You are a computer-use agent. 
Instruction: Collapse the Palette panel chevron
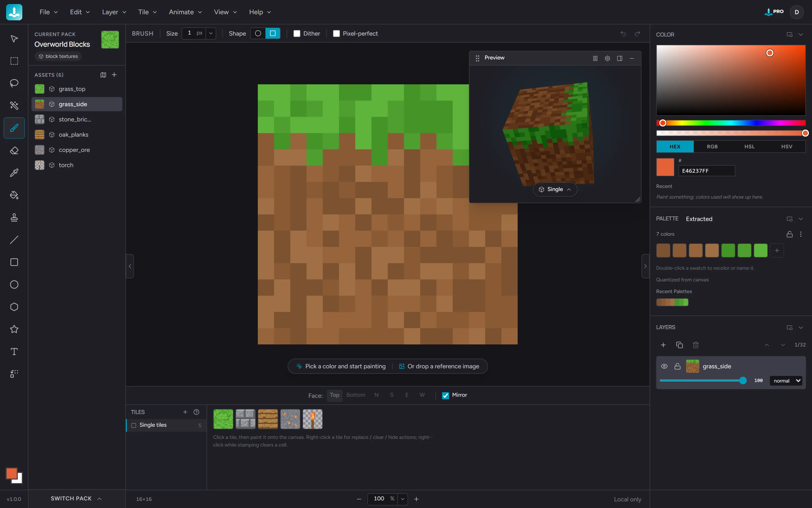[801, 219]
